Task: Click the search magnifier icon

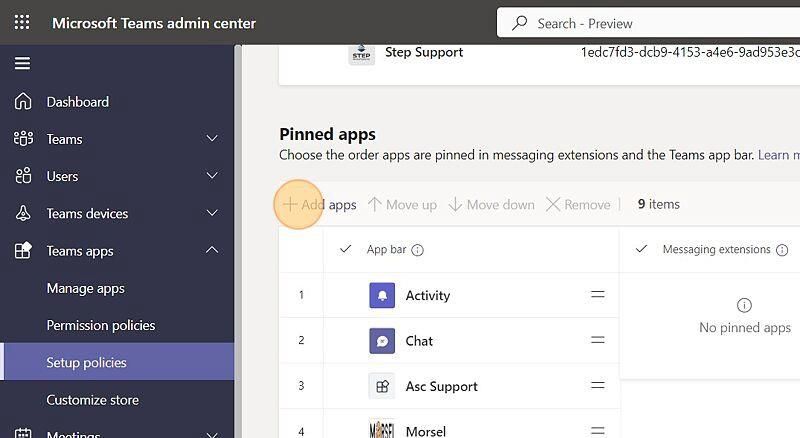Action: coord(519,23)
